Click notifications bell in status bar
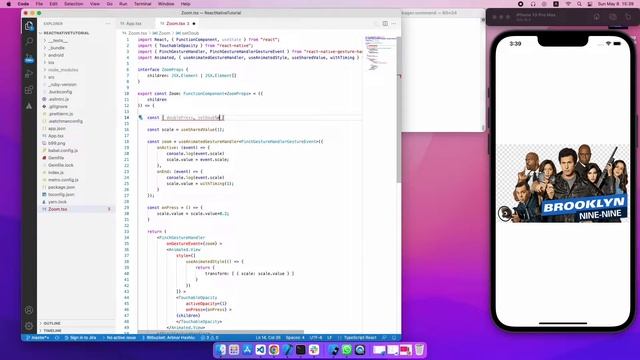The width and height of the screenshot is (640, 360). (x=394, y=338)
